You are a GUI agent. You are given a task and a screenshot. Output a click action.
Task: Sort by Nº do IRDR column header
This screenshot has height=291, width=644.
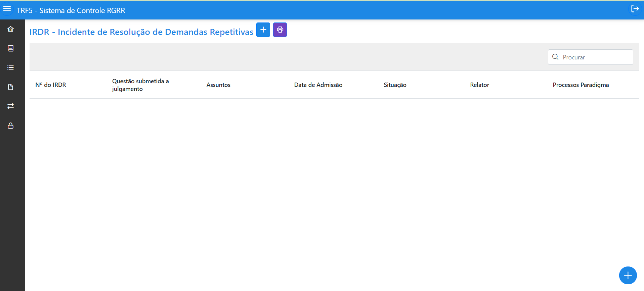tap(51, 85)
